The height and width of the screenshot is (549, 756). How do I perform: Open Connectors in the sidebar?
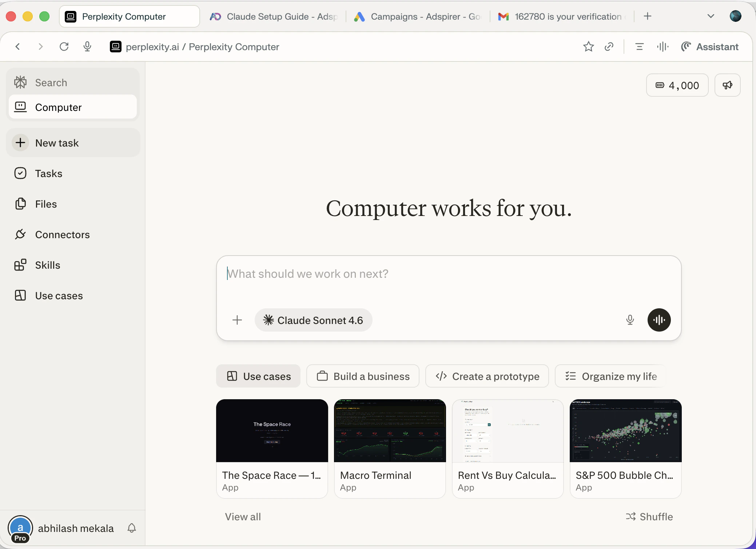click(x=62, y=235)
